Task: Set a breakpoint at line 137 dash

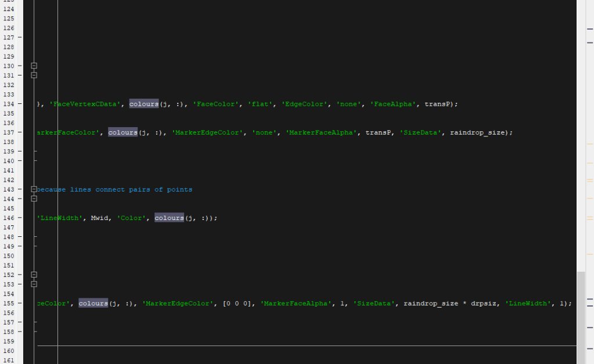Action: pos(20,132)
